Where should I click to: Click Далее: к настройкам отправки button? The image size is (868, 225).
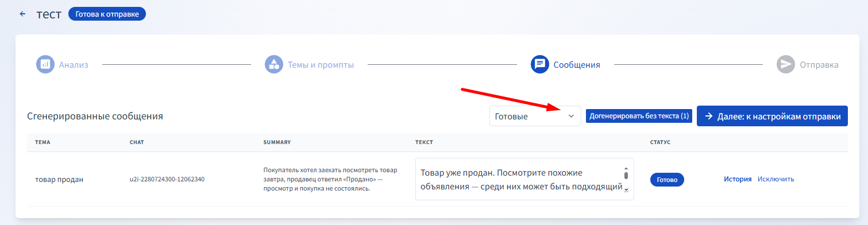click(x=772, y=116)
